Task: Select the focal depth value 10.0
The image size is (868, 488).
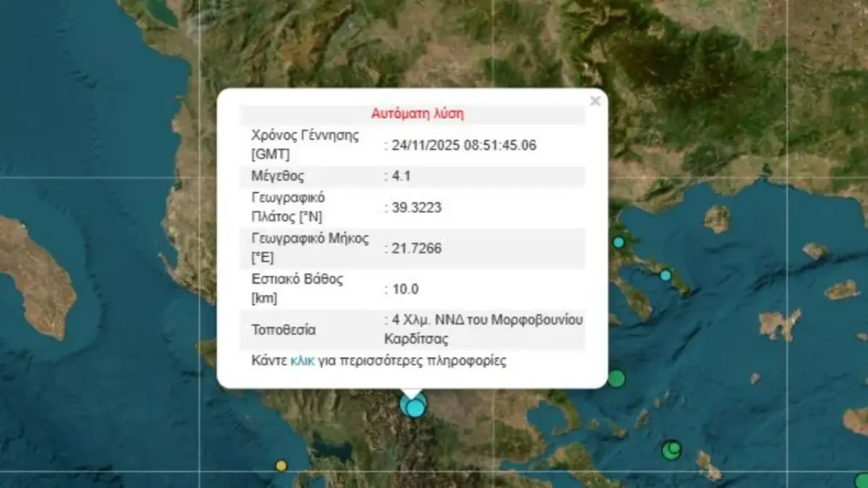Action: (x=405, y=289)
